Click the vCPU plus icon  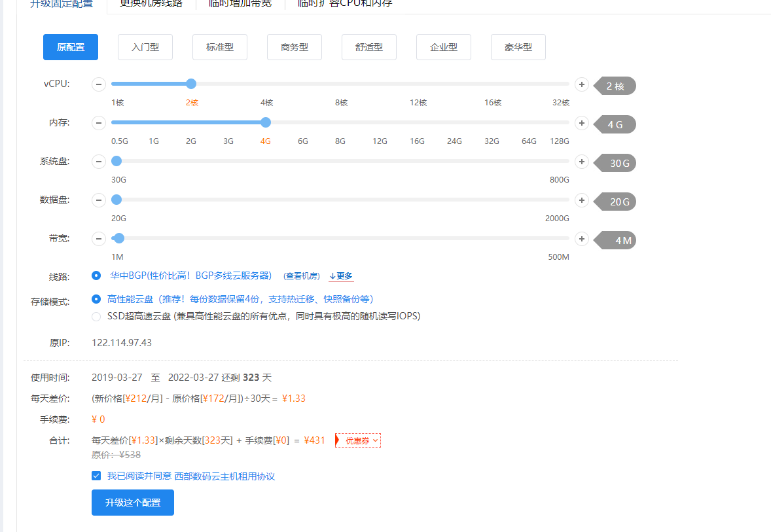click(581, 84)
